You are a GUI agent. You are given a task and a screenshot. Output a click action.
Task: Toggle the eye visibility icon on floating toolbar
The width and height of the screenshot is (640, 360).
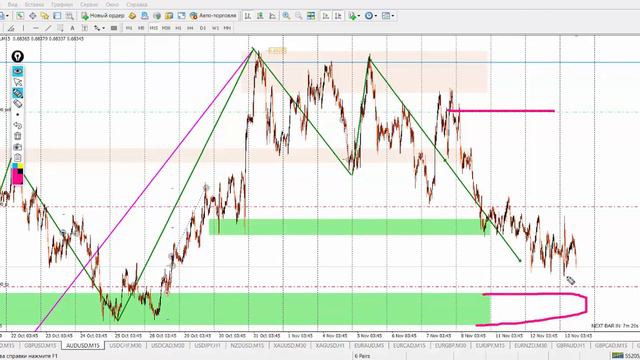[x=18, y=71]
